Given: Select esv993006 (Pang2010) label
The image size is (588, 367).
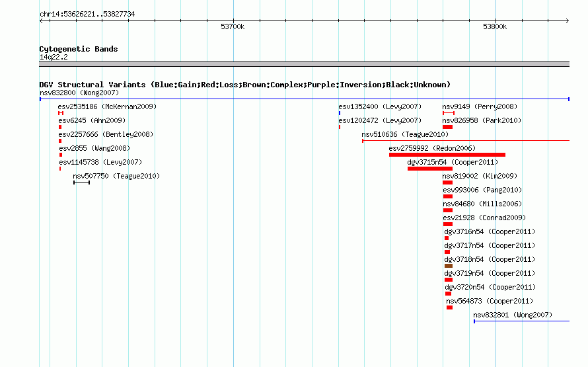Looking at the screenshot, I should (482, 190).
